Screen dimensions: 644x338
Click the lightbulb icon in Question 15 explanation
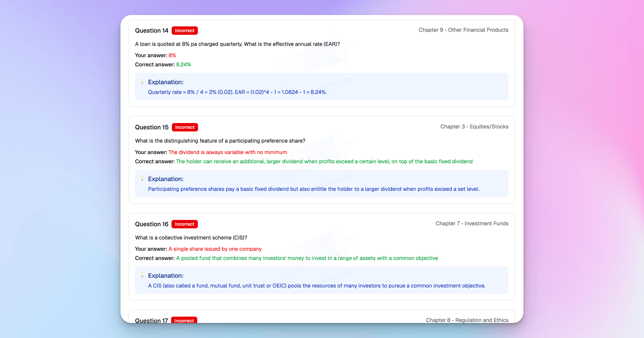pos(142,178)
